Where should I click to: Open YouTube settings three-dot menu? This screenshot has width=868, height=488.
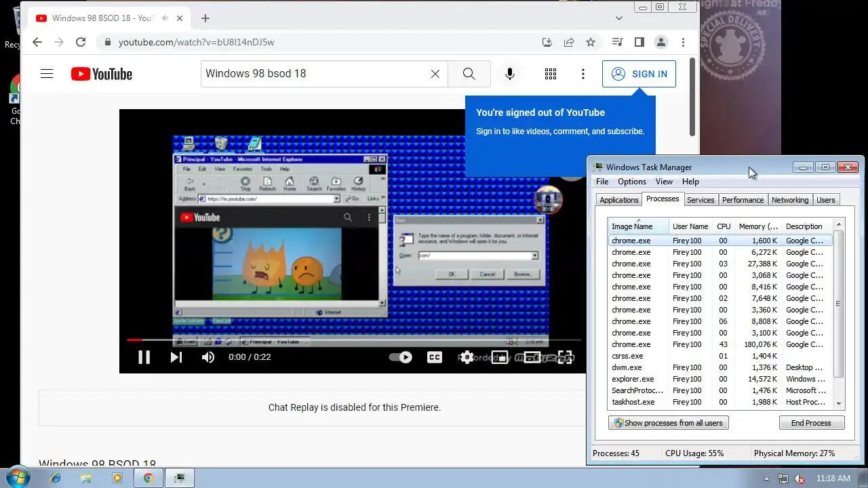pos(583,74)
